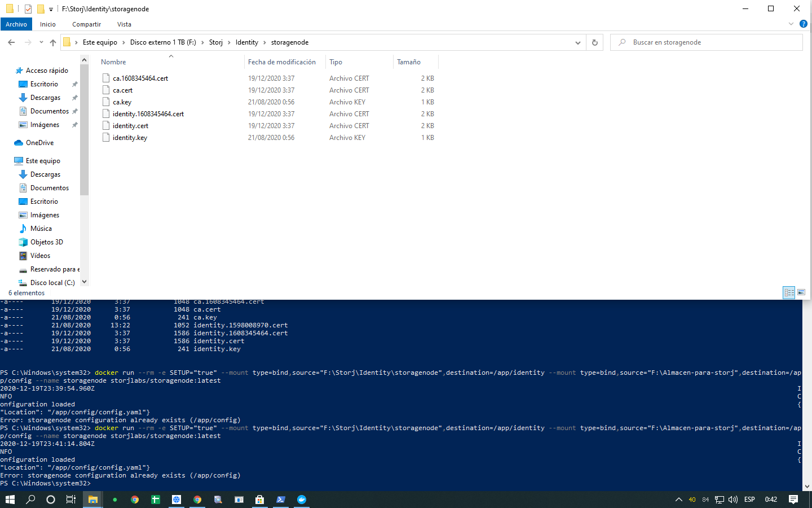
Task: Open PowerShell from the taskbar
Action: (x=281, y=500)
